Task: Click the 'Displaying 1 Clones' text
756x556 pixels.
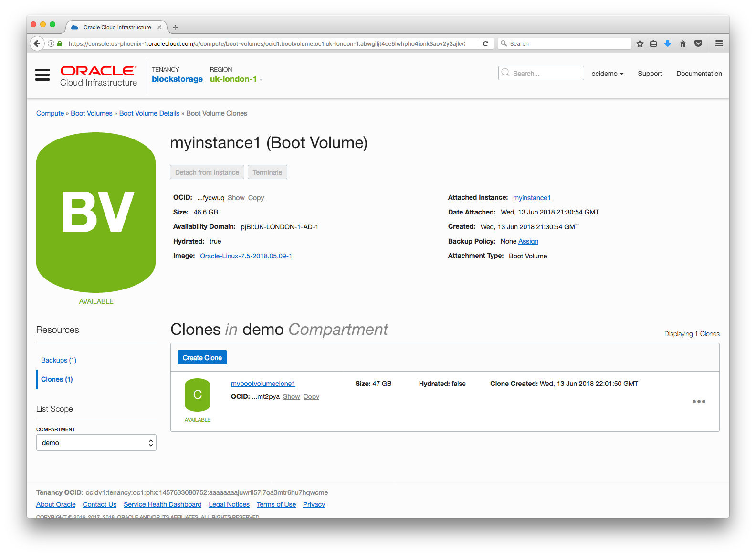Action: (692, 334)
